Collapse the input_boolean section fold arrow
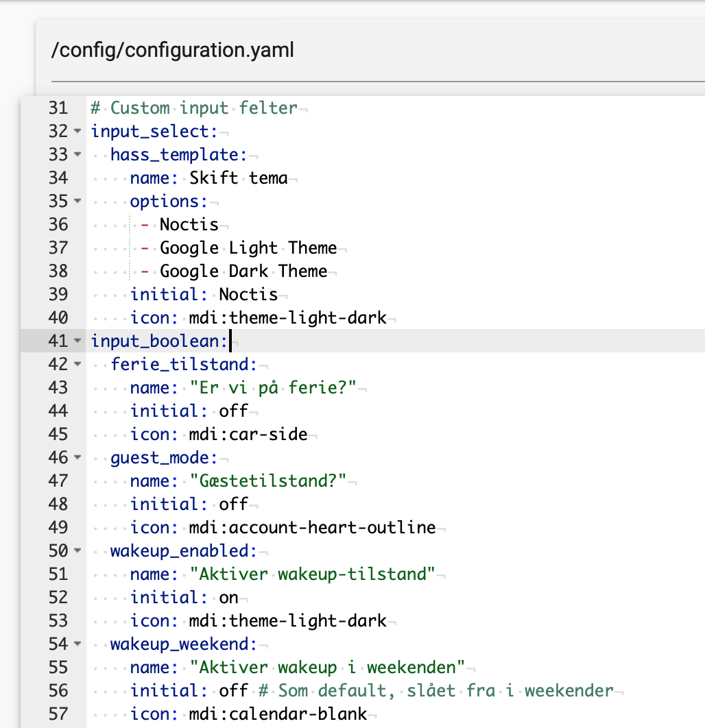Screen dimensions: 705x728 tap(77, 341)
